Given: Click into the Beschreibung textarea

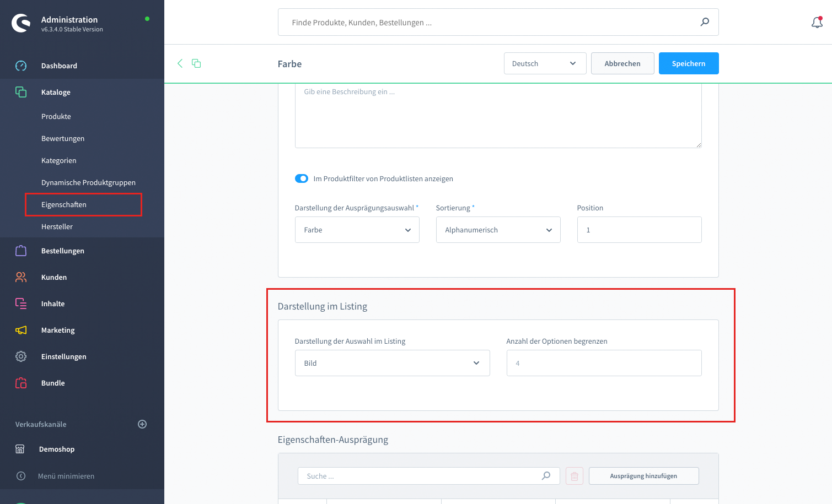Looking at the screenshot, I should pos(498,115).
